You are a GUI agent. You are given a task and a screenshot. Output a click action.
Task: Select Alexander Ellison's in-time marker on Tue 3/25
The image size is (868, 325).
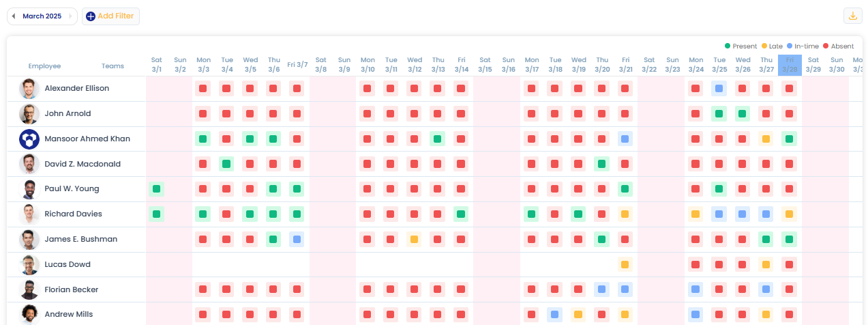click(719, 89)
